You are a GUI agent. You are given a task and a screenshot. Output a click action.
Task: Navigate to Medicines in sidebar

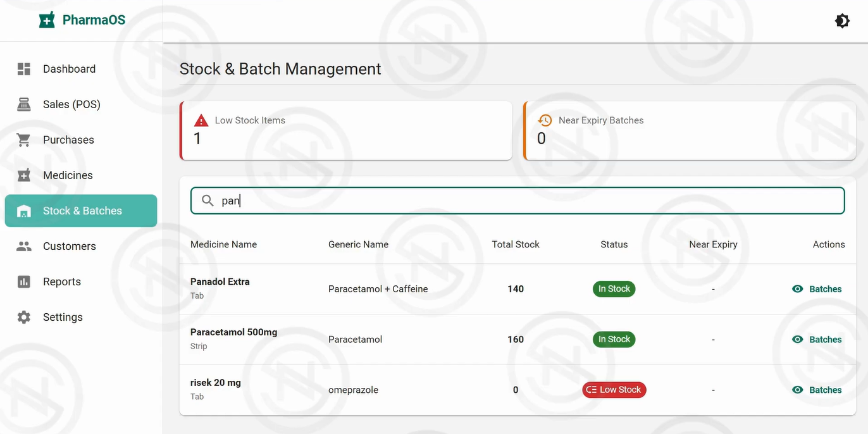[x=81, y=175]
